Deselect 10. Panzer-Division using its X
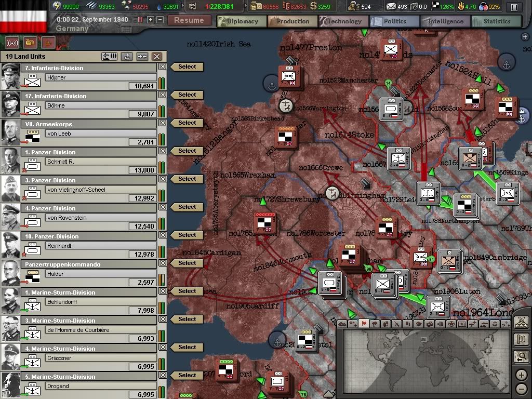 coord(163,235)
